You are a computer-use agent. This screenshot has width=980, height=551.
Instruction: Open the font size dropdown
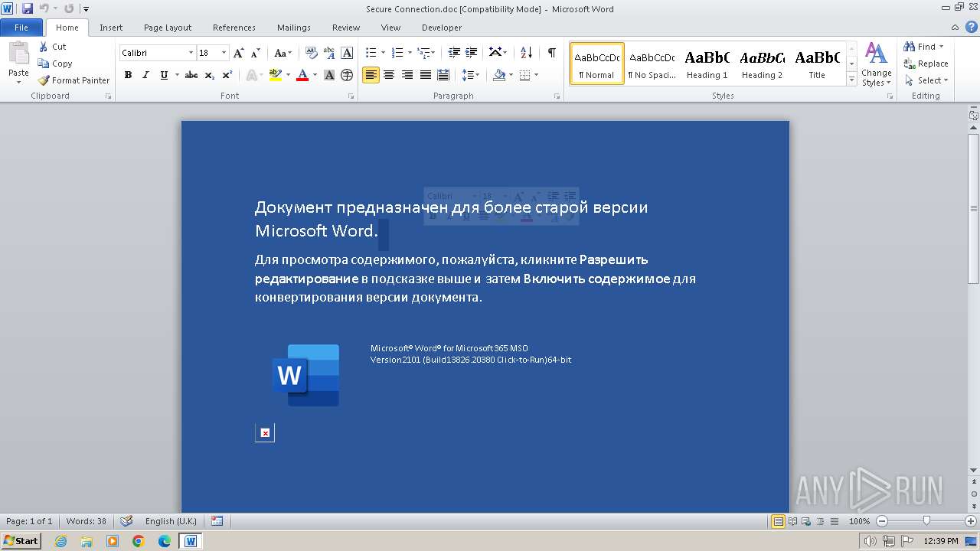(224, 53)
